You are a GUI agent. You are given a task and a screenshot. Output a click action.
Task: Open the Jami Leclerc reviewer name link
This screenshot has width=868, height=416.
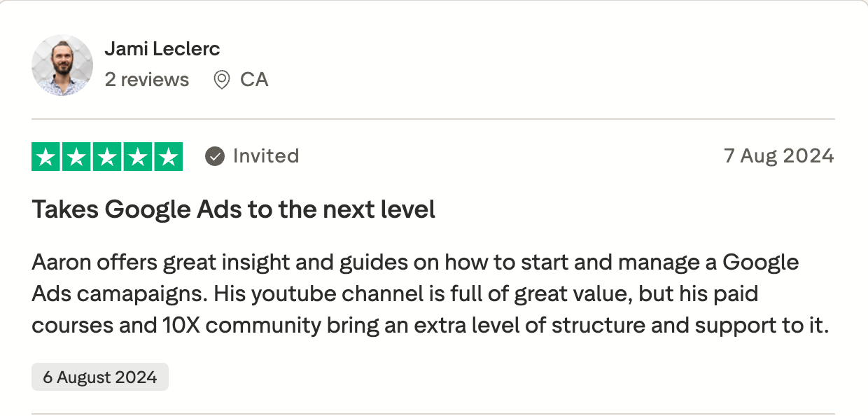click(162, 49)
